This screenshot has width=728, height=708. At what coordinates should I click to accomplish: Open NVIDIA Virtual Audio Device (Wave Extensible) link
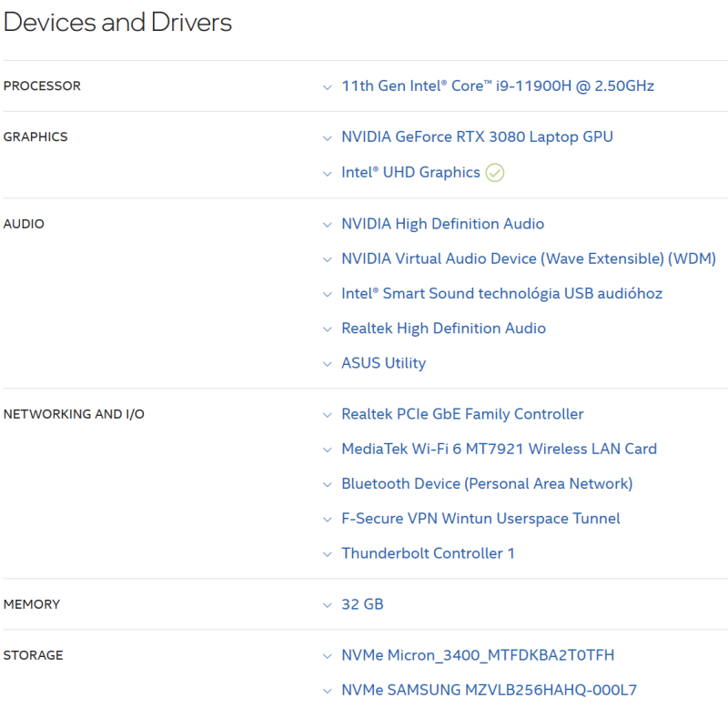529,258
